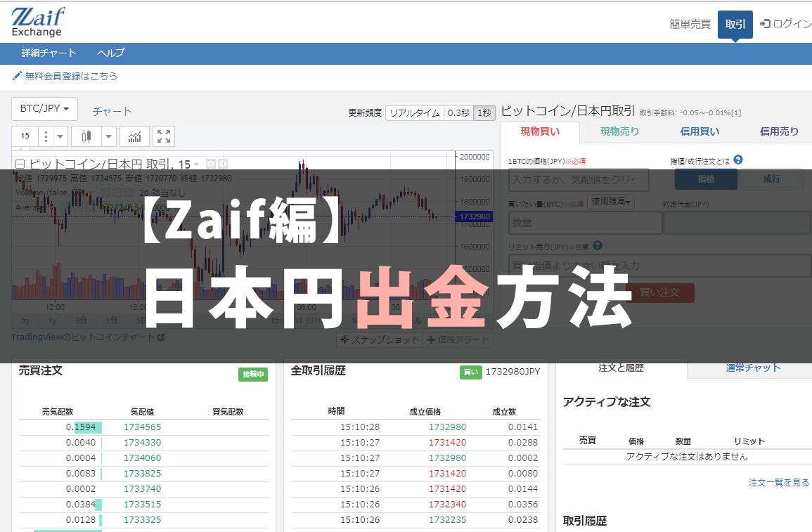812x532 pixels.
Task: Open the chart indicators icon
Action: pos(135,136)
